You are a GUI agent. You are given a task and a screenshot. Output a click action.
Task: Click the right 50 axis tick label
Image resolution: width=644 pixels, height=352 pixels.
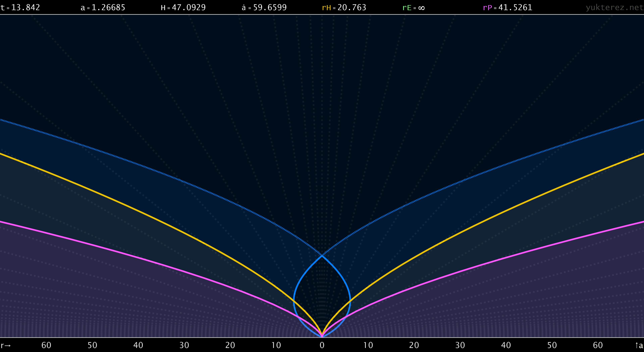552,345
